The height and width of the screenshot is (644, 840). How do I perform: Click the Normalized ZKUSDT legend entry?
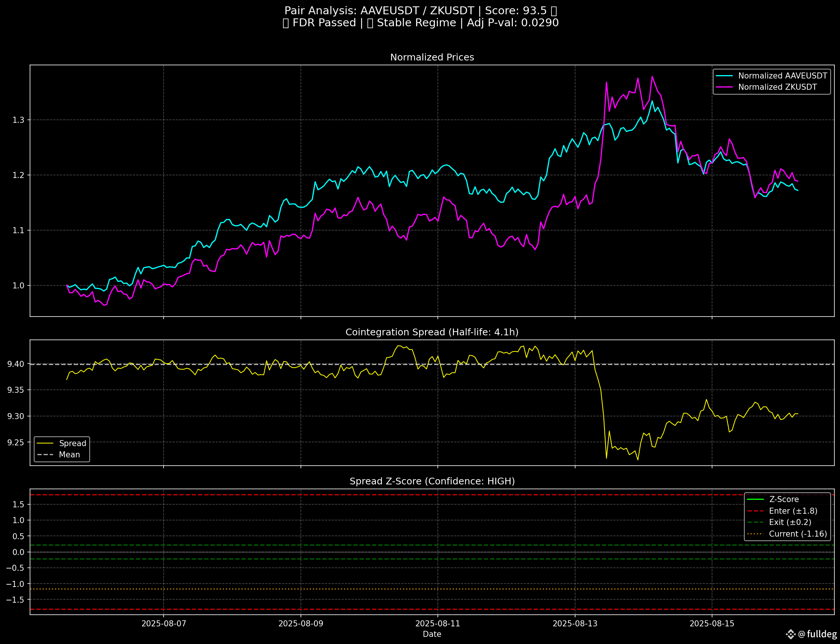pos(777,87)
